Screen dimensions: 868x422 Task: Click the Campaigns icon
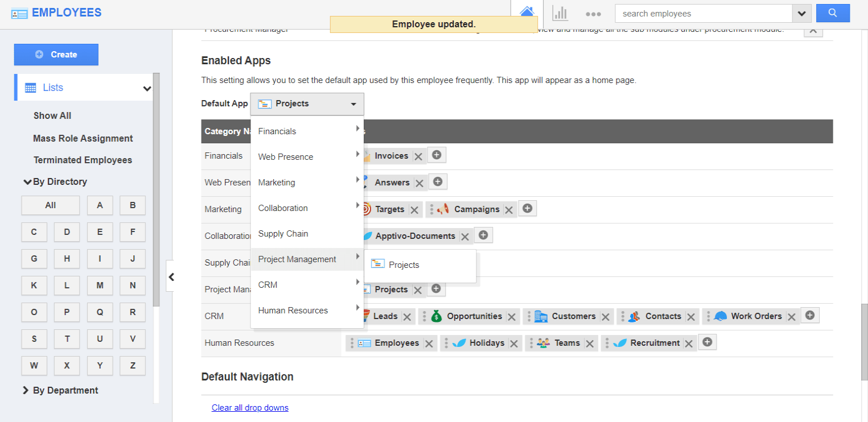[443, 209]
